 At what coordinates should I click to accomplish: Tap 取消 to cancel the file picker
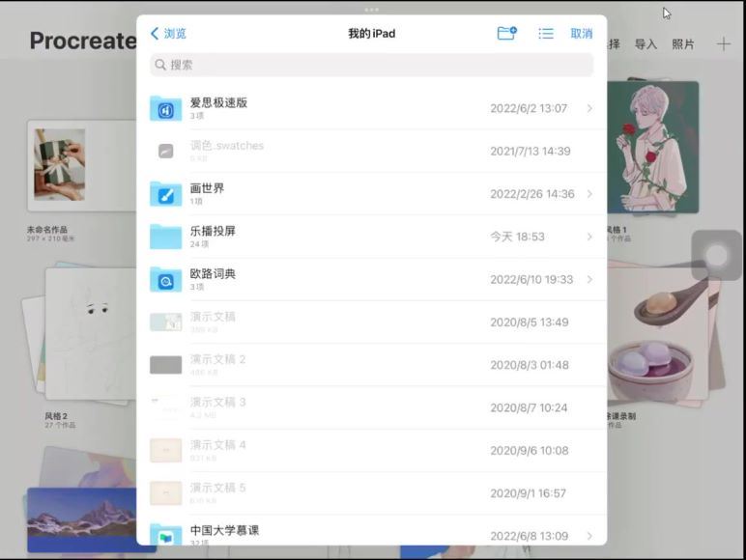pyautogui.click(x=582, y=33)
